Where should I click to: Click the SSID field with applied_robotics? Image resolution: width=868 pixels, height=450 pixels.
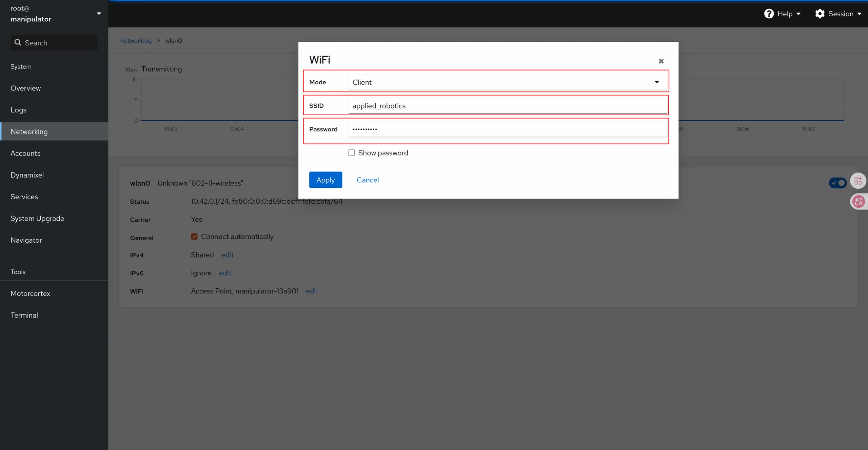pyautogui.click(x=508, y=106)
